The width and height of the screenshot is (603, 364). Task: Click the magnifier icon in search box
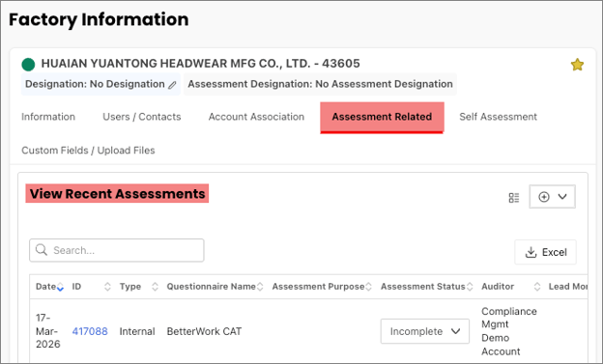(x=42, y=250)
